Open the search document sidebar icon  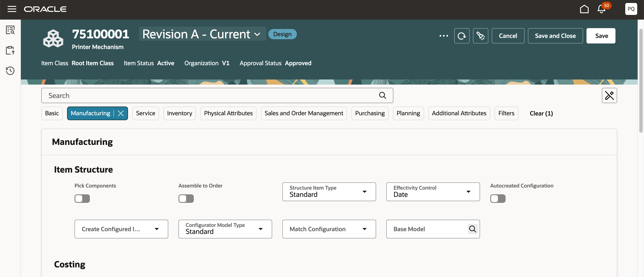click(10, 30)
